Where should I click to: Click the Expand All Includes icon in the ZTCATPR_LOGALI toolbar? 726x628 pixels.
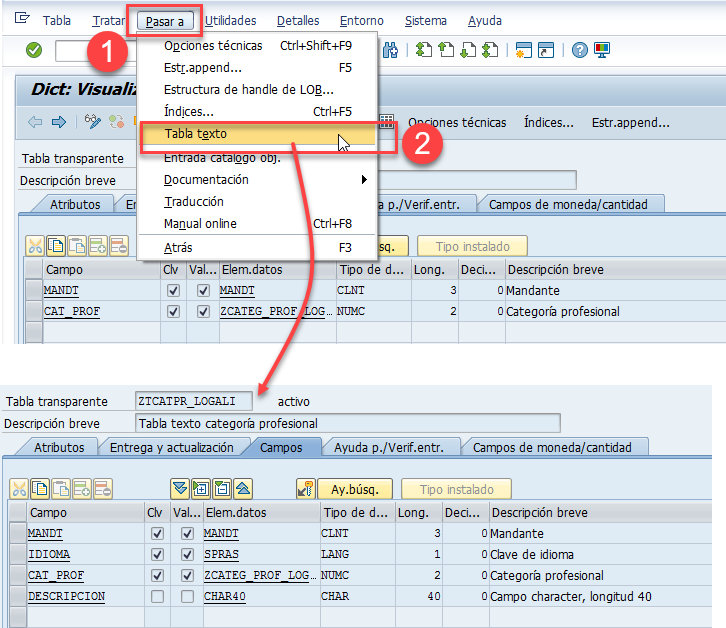click(180, 489)
